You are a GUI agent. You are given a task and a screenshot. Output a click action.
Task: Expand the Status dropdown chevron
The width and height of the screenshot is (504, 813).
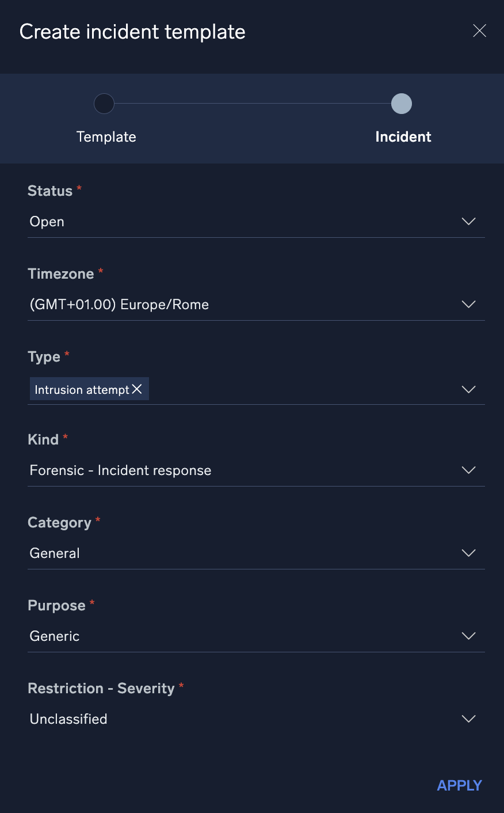pyautogui.click(x=469, y=222)
